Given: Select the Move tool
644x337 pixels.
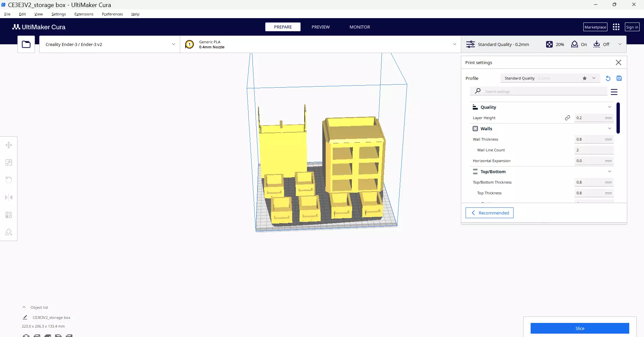Looking at the screenshot, I should [x=9, y=145].
